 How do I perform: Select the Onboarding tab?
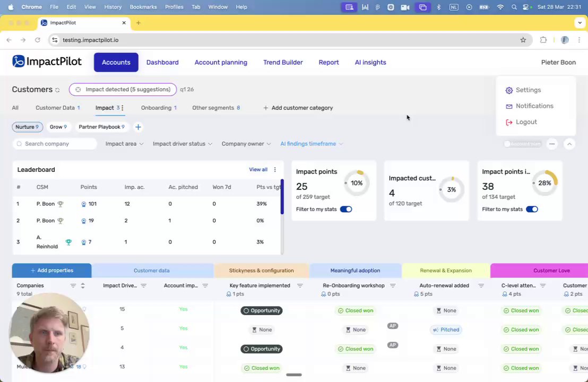coord(159,108)
